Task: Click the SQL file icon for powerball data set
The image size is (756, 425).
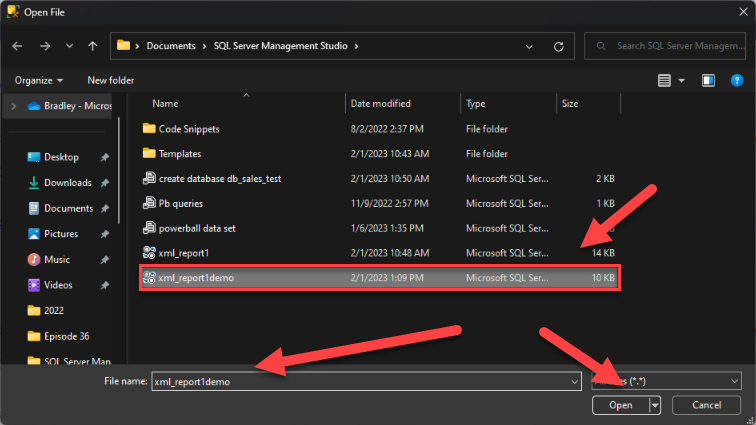Action: 149,228
